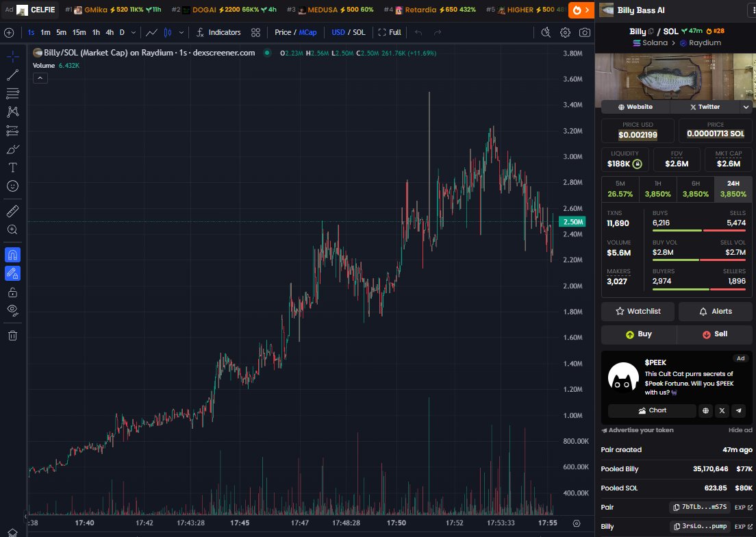Toggle stay in drawing mode
756x537 pixels.
[12, 273]
